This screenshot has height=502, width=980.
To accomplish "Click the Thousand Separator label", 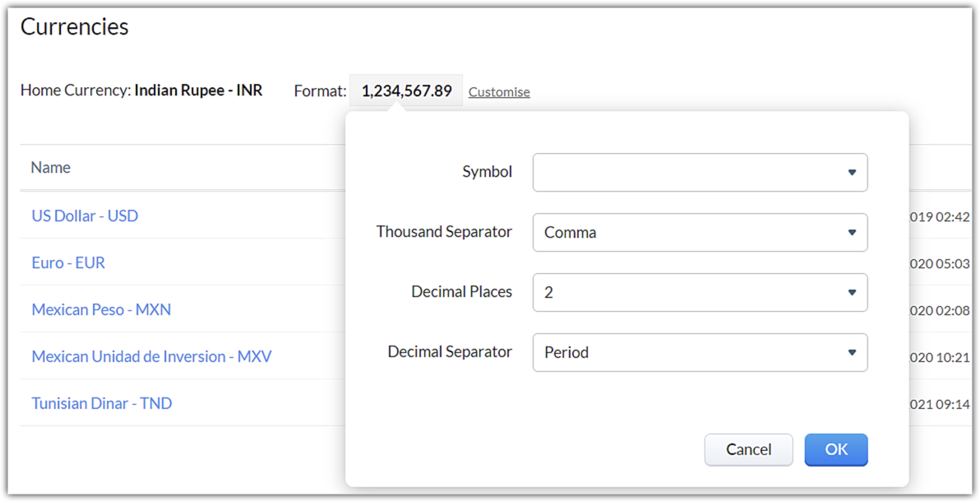I will point(444,231).
